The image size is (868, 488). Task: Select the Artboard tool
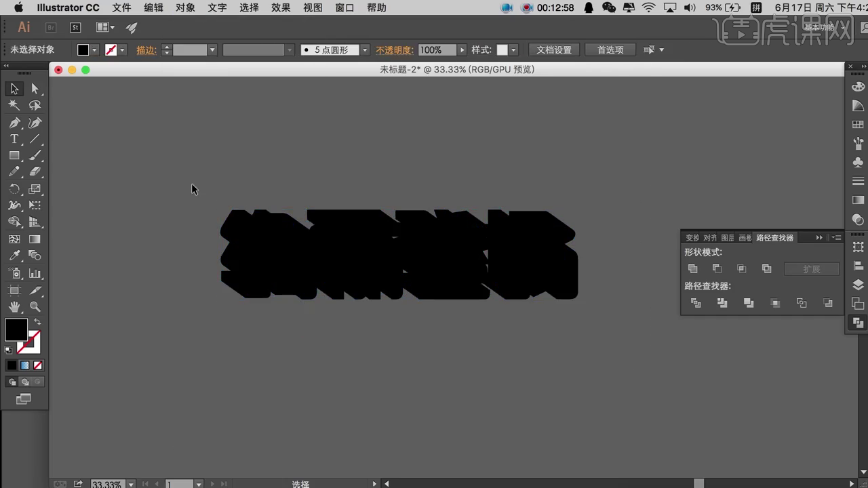14,290
